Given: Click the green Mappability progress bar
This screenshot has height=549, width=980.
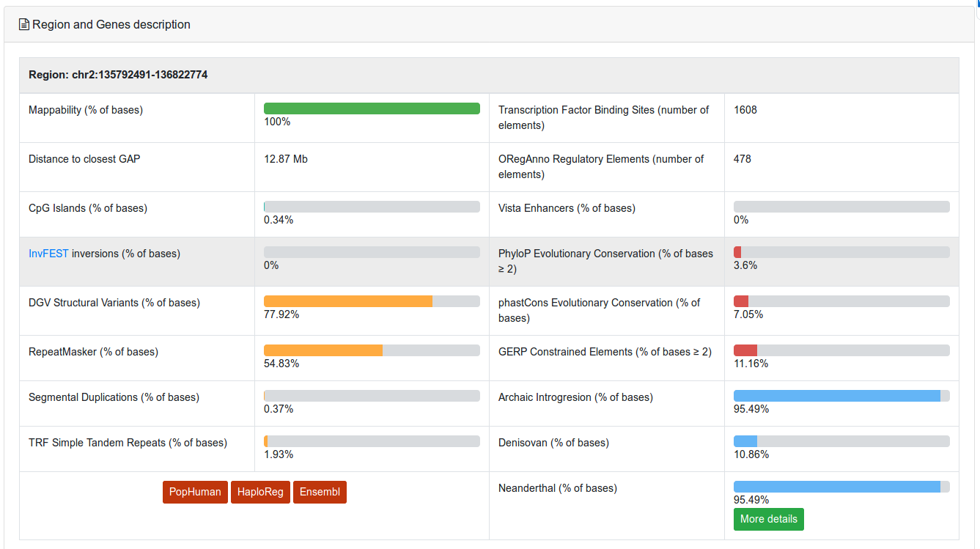Looking at the screenshot, I should click(372, 108).
